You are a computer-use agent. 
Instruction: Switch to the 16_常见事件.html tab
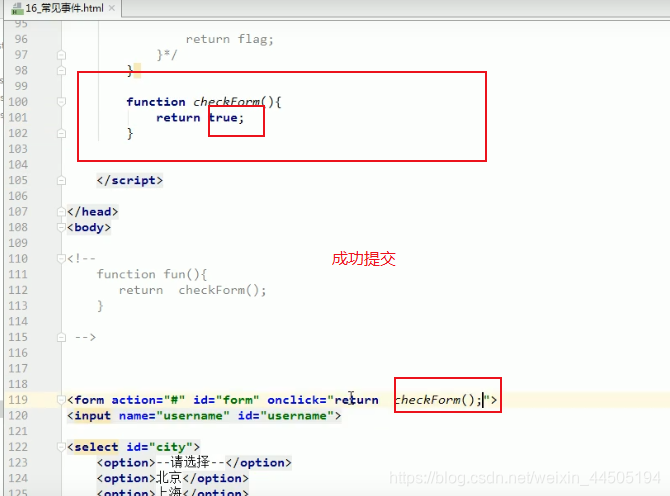(64, 8)
